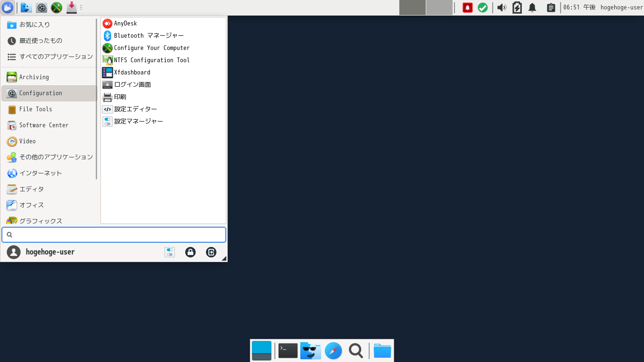Show 最近使ったもの recent items
Viewport: 644px width, 362px height.
click(x=49, y=41)
